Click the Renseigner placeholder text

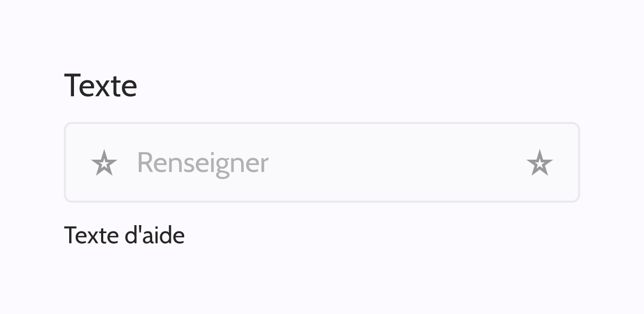coord(203,163)
